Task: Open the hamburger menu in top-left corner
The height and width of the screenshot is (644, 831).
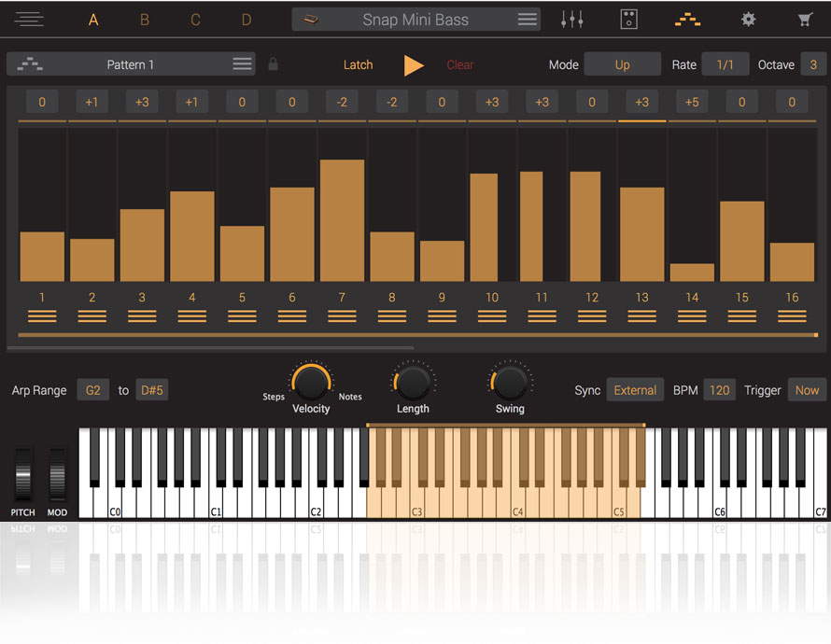Action: point(29,20)
